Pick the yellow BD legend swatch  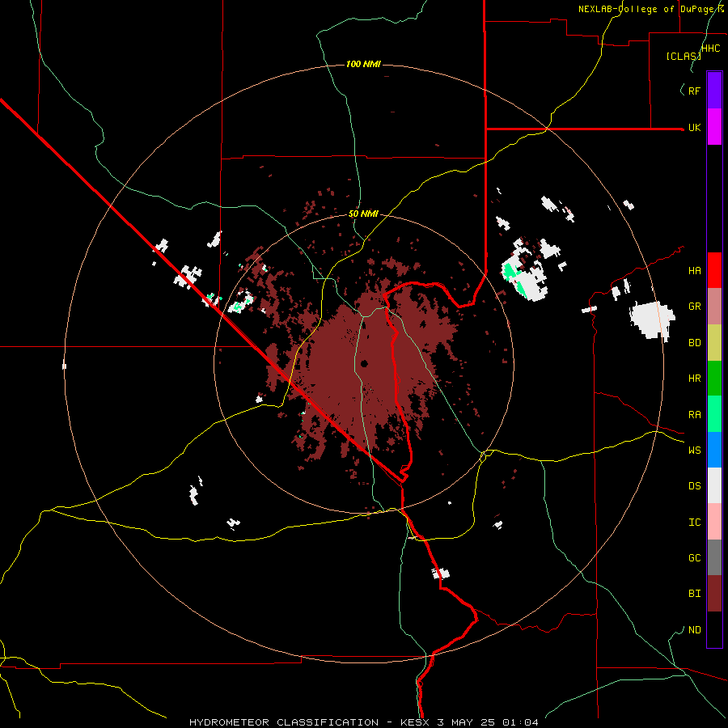point(714,343)
